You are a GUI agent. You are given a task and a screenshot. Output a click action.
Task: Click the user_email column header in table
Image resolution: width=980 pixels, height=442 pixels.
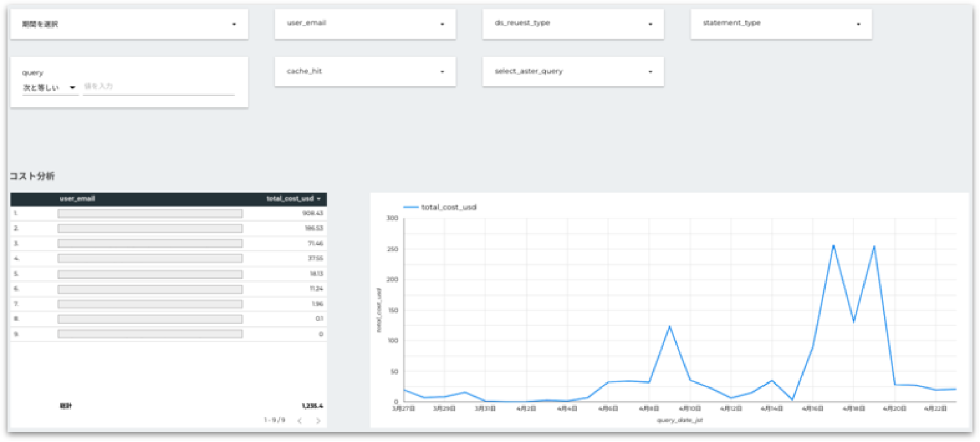pos(77,198)
